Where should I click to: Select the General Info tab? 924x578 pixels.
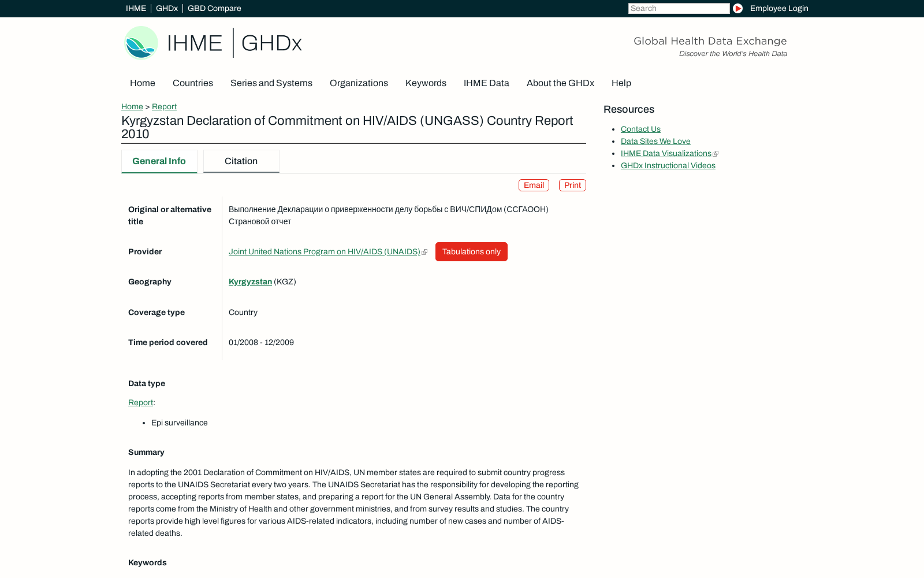pos(159,161)
